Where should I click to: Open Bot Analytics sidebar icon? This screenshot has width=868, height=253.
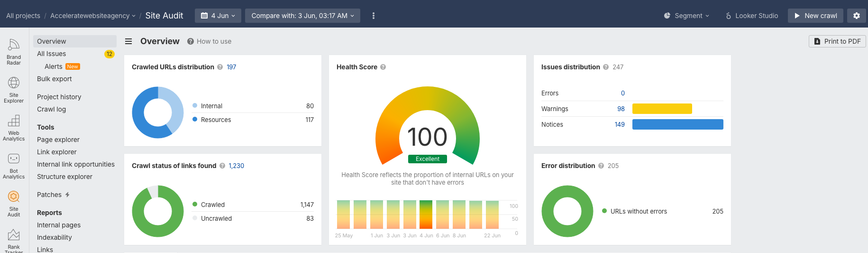pyautogui.click(x=14, y=166)
